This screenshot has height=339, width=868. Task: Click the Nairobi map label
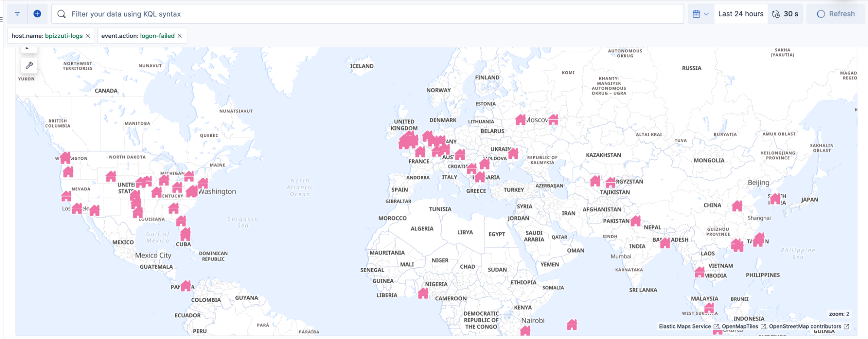click(x=533, y=320)
